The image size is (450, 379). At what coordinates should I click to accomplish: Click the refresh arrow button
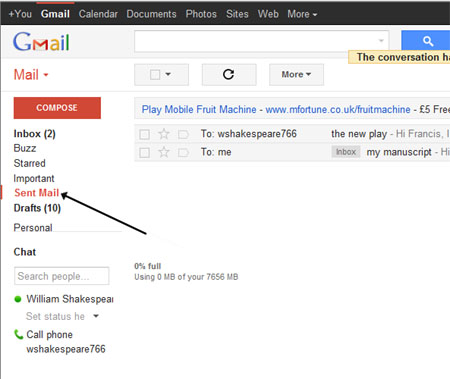(229, 74)
